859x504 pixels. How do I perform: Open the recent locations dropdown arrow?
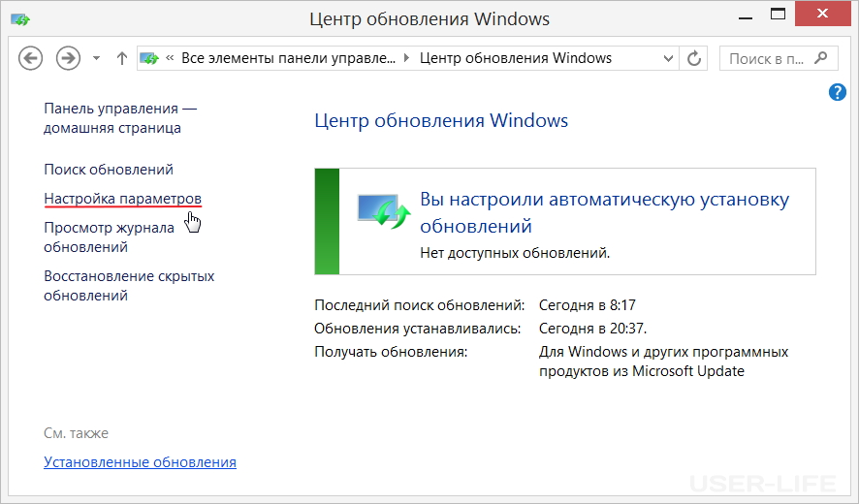96,58
